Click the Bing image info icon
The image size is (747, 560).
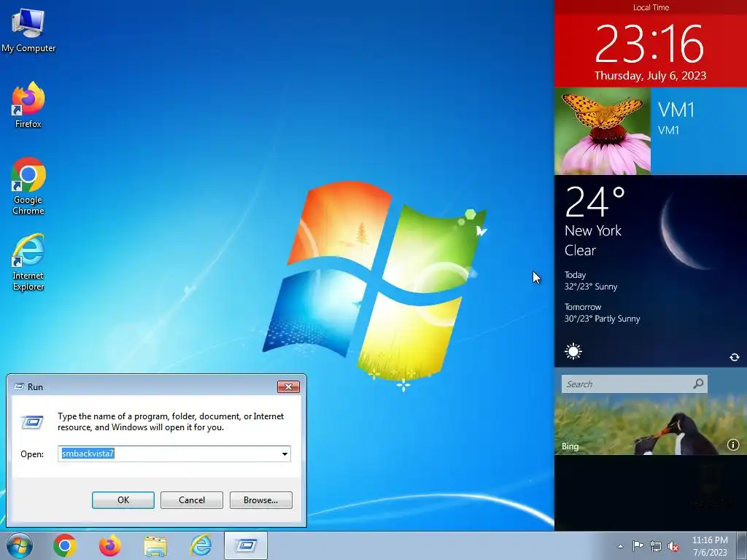[733, 445]
